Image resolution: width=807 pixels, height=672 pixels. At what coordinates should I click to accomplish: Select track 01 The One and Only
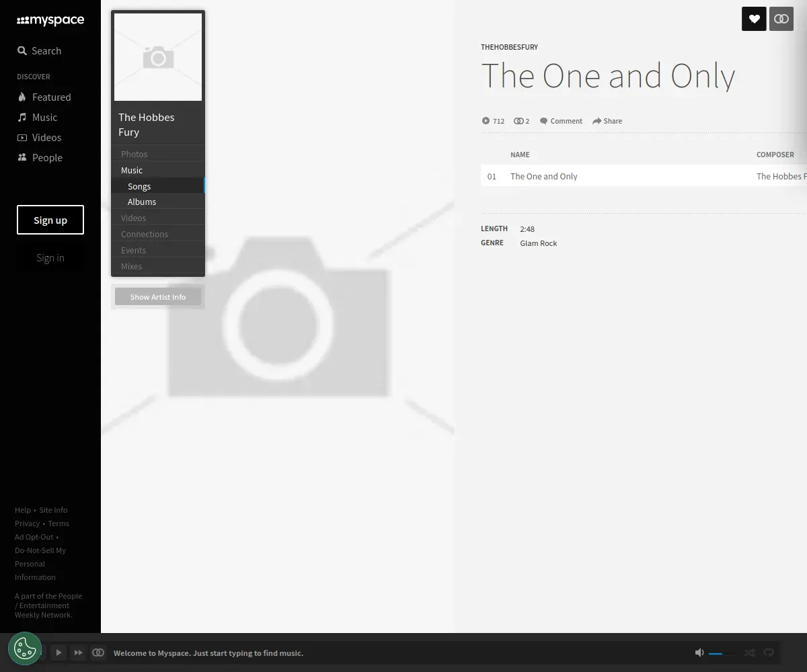pyautogui.click(x=644, y=176)
